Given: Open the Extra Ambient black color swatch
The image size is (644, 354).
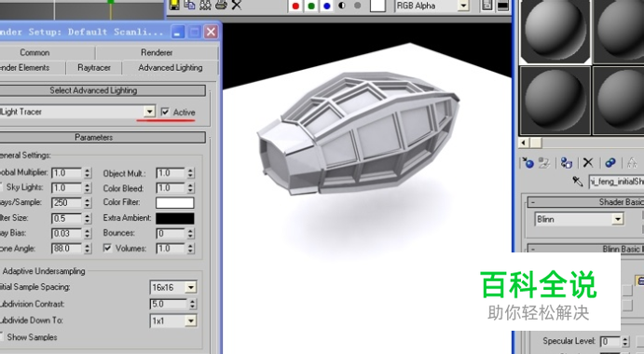Looking at the screenshot, I should pyautogui.click(x=175, y=218).
